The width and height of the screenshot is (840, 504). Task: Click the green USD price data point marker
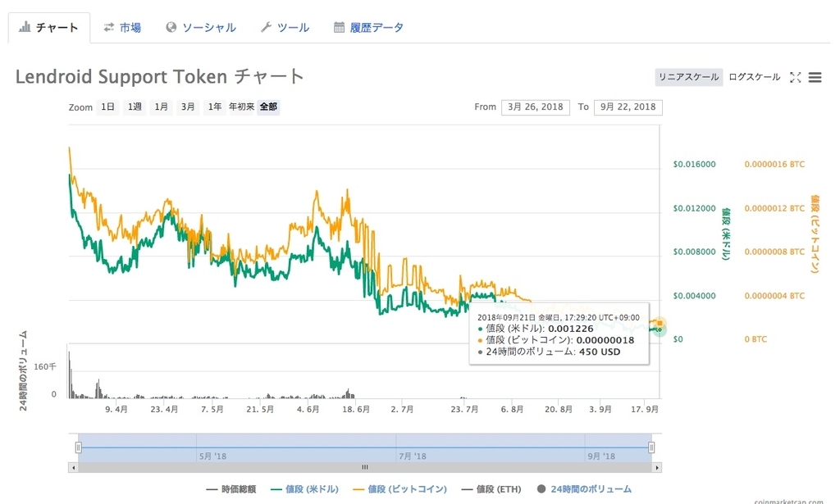(660, 329)
